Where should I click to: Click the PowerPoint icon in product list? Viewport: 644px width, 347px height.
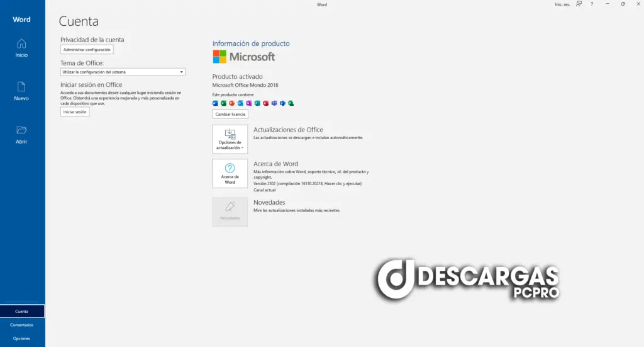(232, 103)
